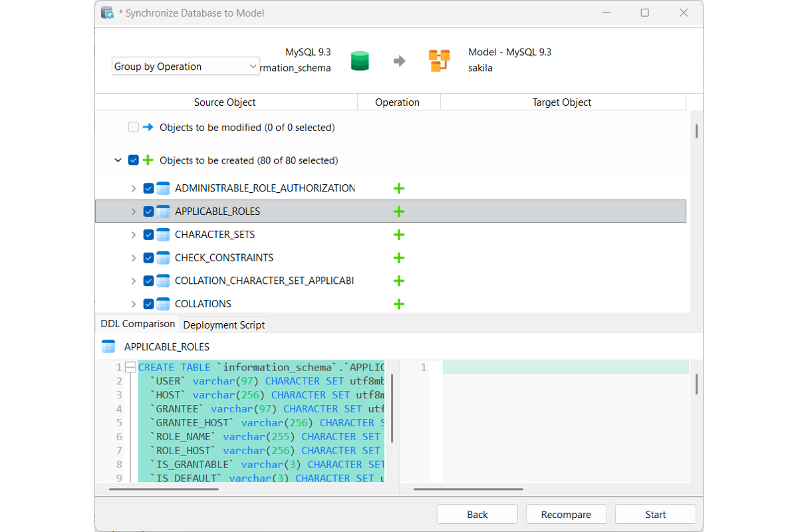This screenshot has width=798, height=532.
Task: Click the Recompare button
Action: (566, 514)
